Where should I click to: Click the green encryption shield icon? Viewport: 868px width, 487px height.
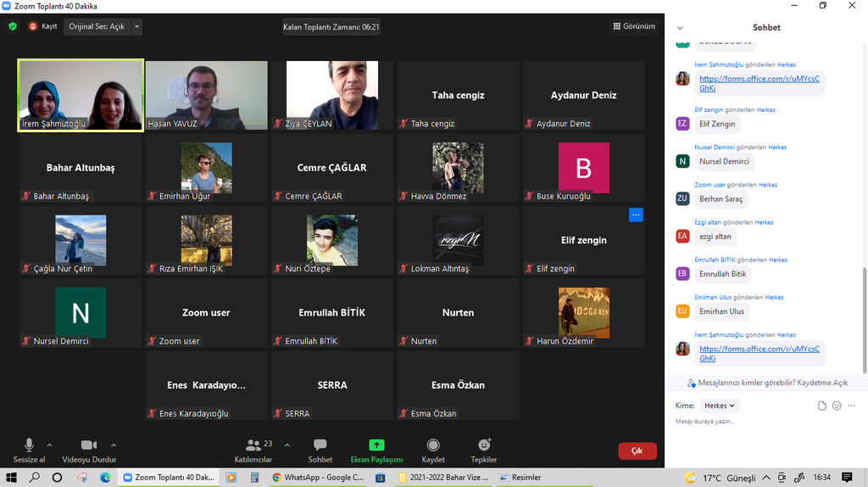(x=13, y=26)
